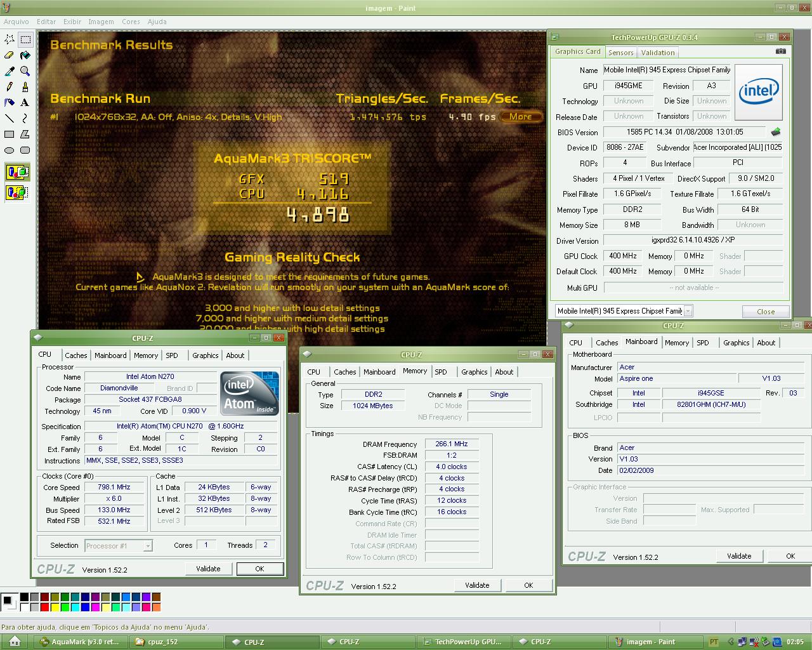
Task: Pick the yellow color swatch in palette
Action: (55, 607)
